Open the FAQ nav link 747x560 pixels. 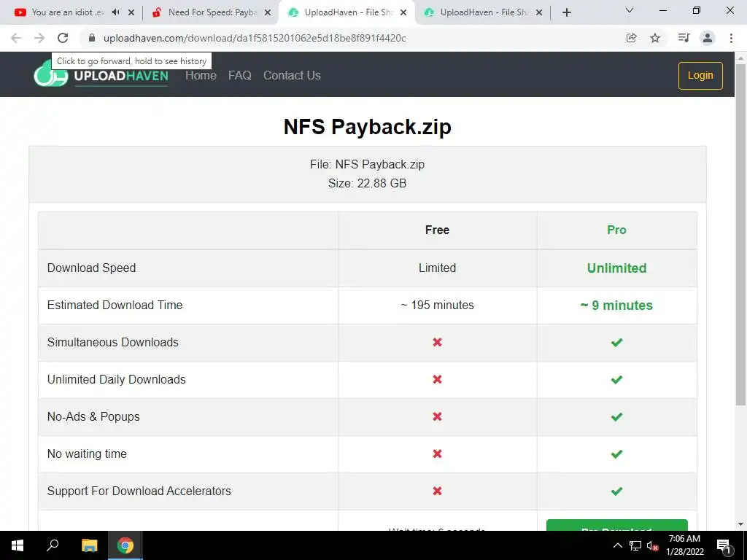click(x=239, y=75)
